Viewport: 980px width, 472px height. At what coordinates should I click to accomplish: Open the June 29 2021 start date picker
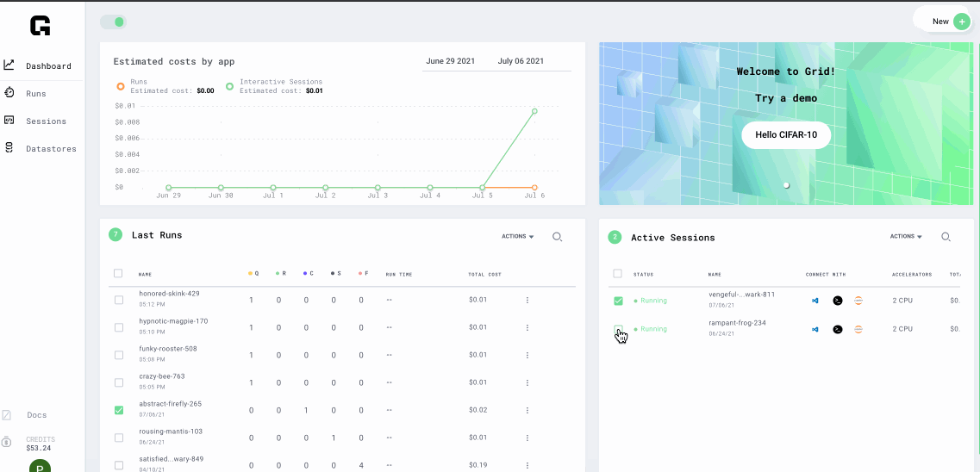450,61
